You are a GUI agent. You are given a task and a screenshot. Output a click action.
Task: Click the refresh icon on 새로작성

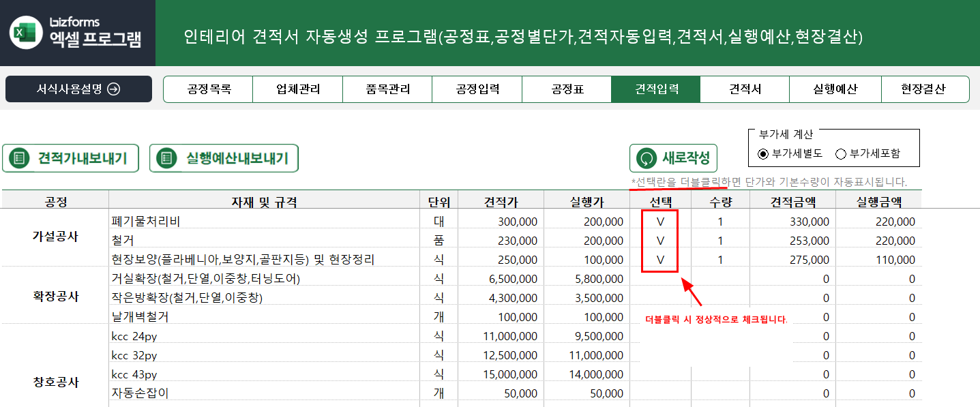coord(645,158)
